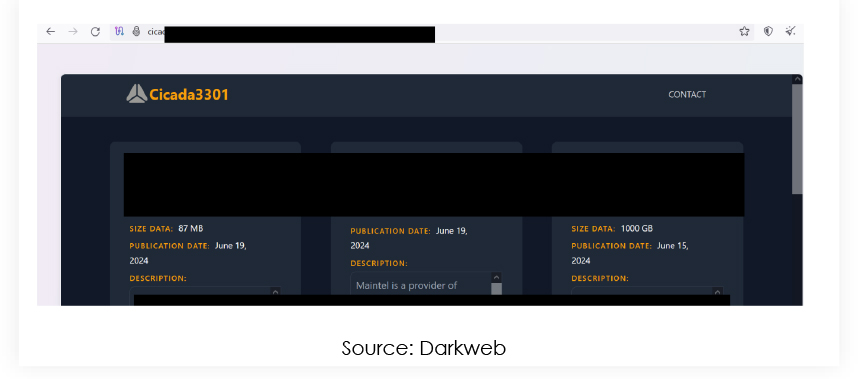Open the Tor circuit icon in address bar
The image size is (858, 379).
119,31
